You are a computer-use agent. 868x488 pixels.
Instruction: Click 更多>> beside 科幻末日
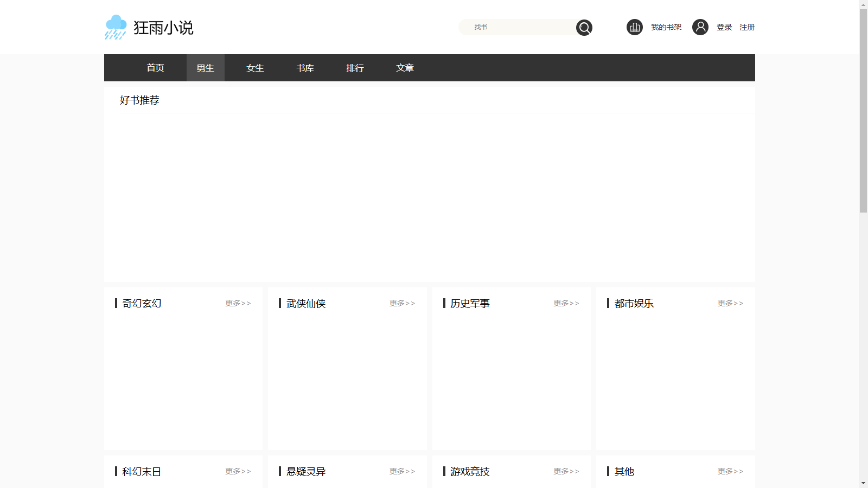point(238,471)
